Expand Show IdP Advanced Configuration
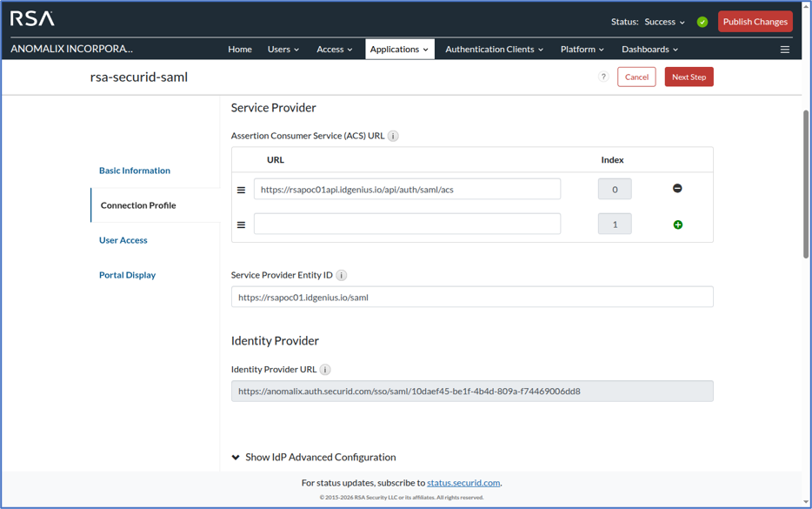 pyautogui.click(x=314, y=457)
